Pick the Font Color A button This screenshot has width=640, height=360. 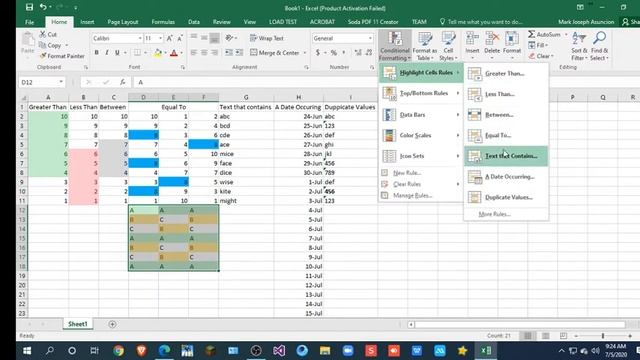coord(174,53)
